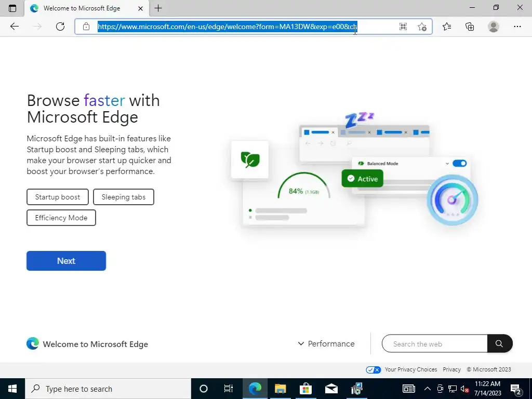Click the speedometer gauge illustration
Image resolution: width=532 pixels, height=399 pixels.
pyautogui.click(x=453, y=200)
